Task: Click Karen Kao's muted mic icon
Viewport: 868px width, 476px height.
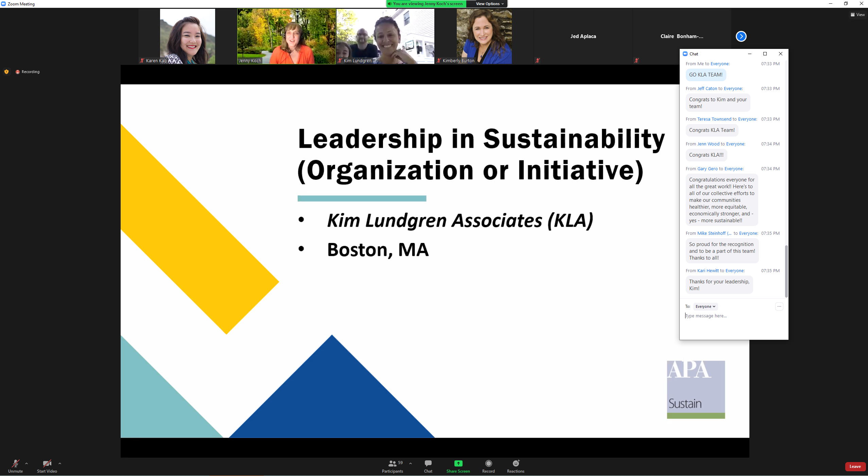Action: pyautogui.click(x=142, y=60)
